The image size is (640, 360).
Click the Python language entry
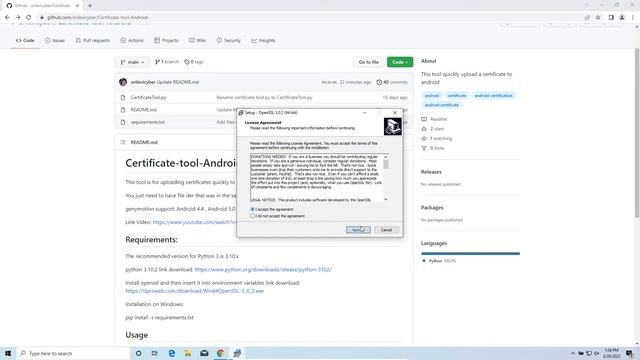tap(440, 261)
